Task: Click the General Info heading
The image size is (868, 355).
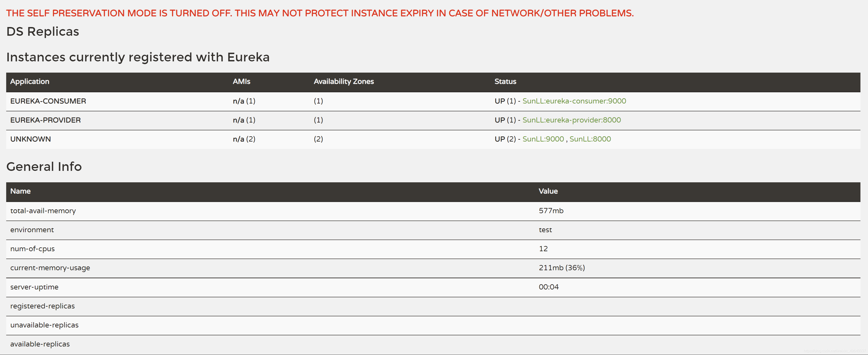Action: tap(44, 167)
